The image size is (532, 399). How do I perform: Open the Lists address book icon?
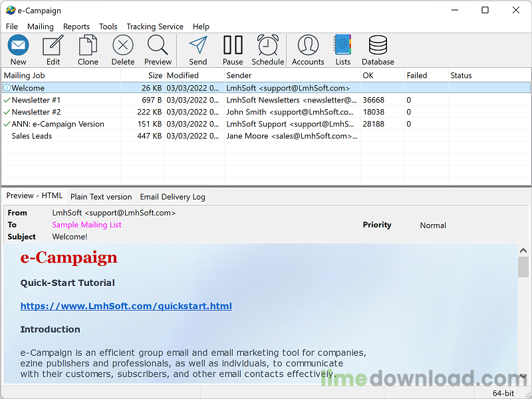click(x=343, y=46)
